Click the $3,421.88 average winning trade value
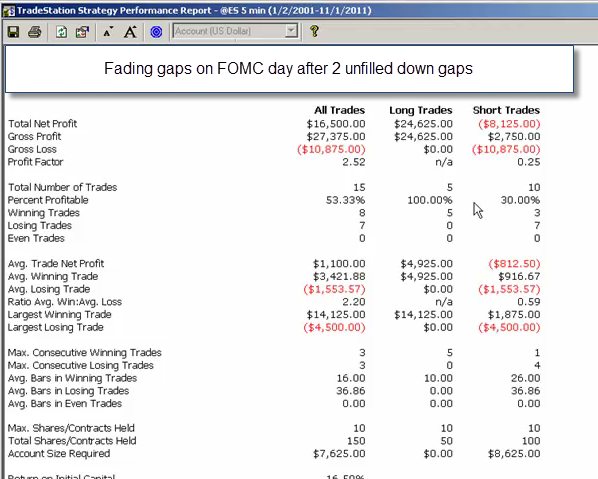The width and height of the screenshot is (598, 479). pyautogui.click(x=339, y=276)
